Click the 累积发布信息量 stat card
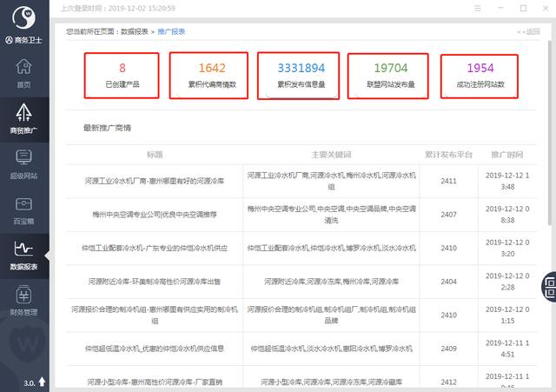Image resolution: width=556 pixels, height=392 pixels. point(301,76)
